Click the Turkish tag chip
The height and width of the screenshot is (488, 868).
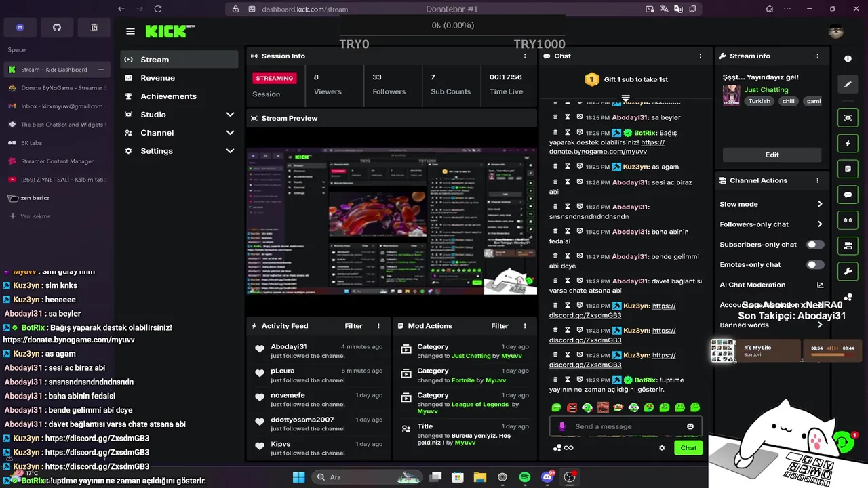click(x=759, y=101)
